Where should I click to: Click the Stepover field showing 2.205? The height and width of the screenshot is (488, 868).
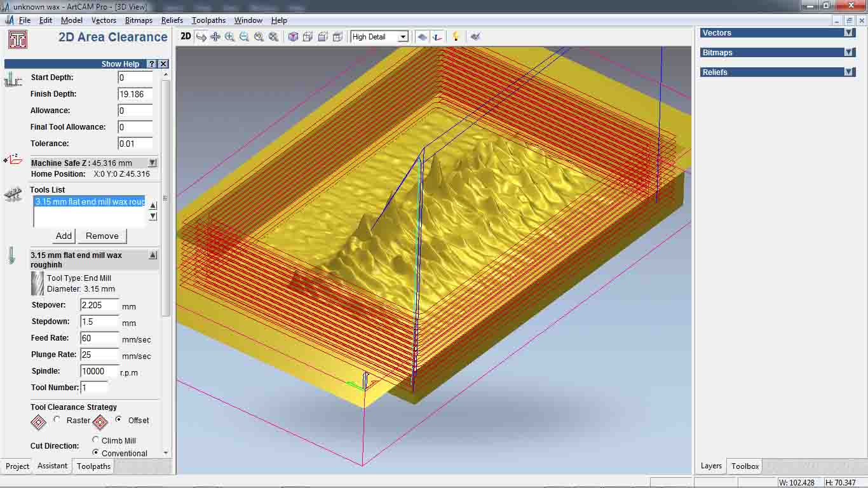(100, 305)
